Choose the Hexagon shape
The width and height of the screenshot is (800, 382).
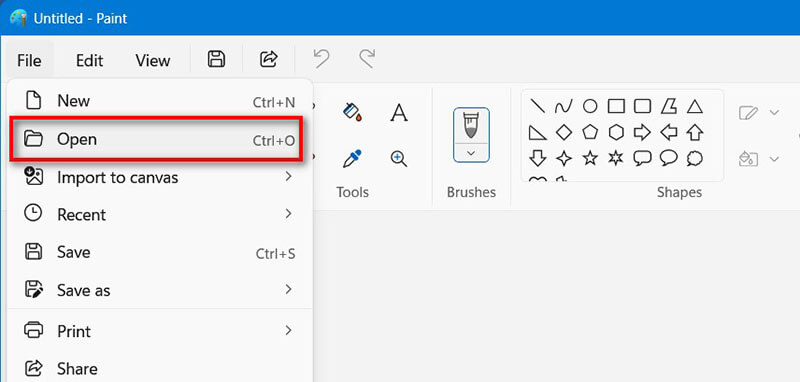[x=616, y=133]
